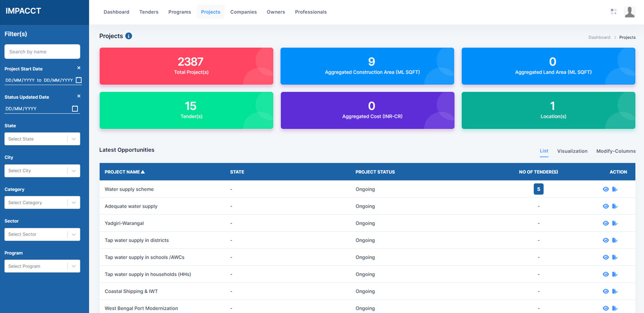Open calendar icon for Project Start Date
The image size is (644, 313).
click(x=78, y=80)
